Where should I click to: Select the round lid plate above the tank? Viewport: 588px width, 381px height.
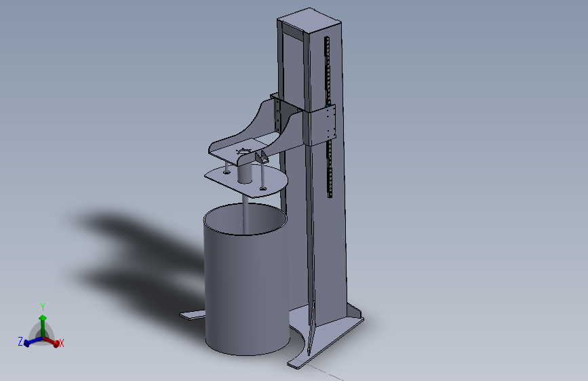[x=246, y=181]
